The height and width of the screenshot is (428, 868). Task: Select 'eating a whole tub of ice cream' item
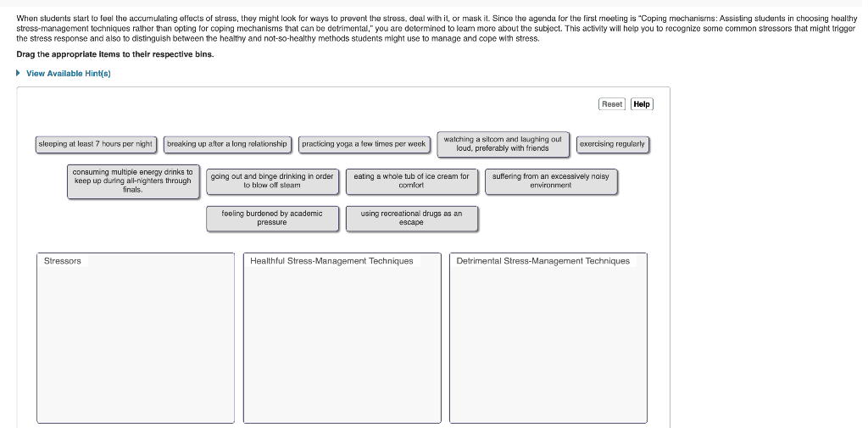pyautogui.click(x=411, y=181)
